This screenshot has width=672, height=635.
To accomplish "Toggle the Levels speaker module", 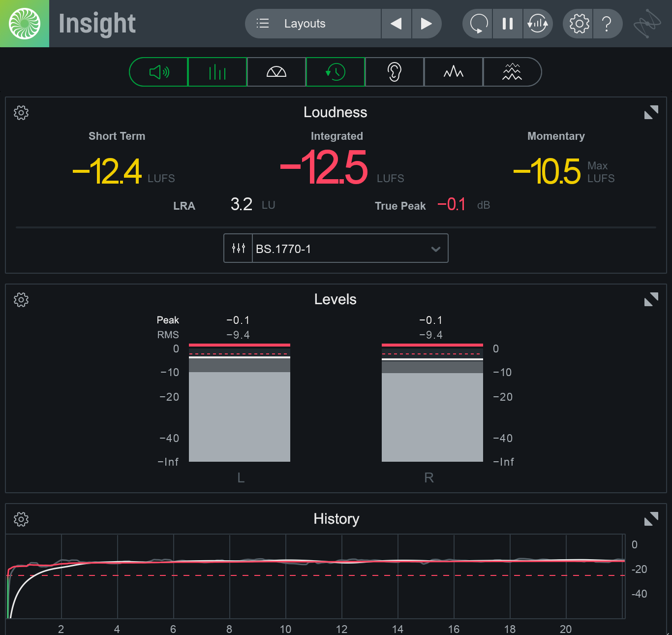I will pos(158,72).
